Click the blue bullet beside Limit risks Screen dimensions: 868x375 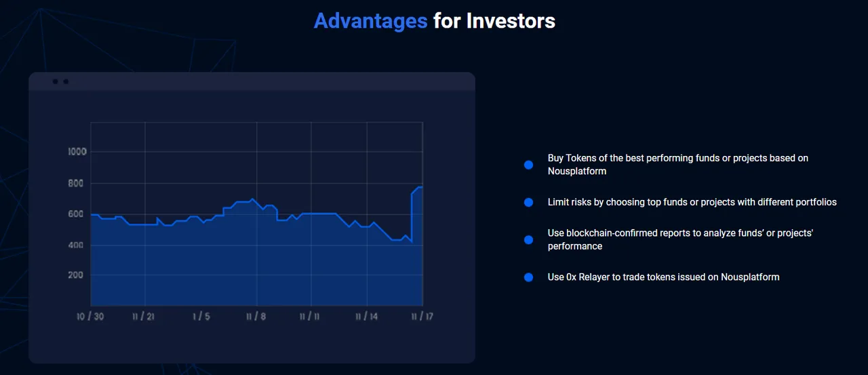[529, 203]
